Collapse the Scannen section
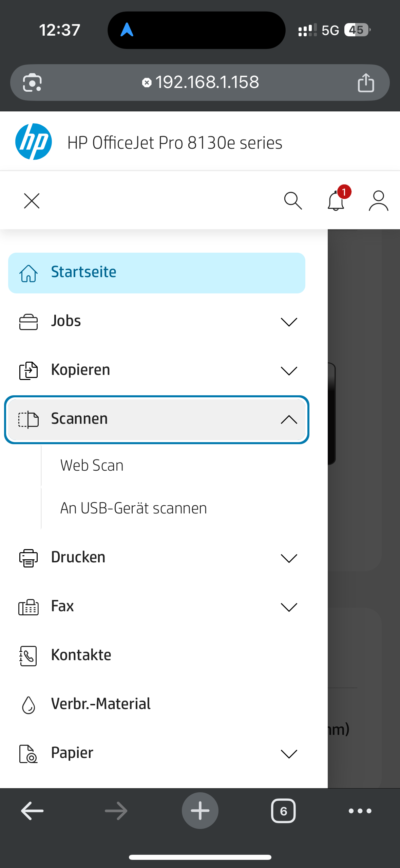400x868 pixels. (289, 420)
